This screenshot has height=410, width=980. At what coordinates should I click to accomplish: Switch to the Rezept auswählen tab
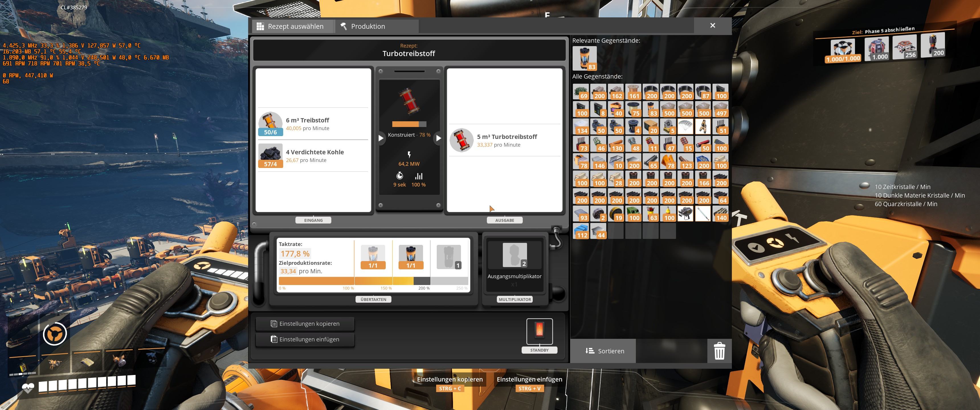[292, 26]
